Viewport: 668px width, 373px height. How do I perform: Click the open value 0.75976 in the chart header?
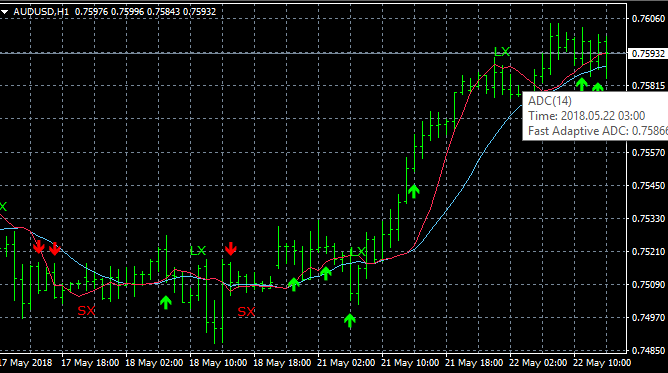pos(92,12)
